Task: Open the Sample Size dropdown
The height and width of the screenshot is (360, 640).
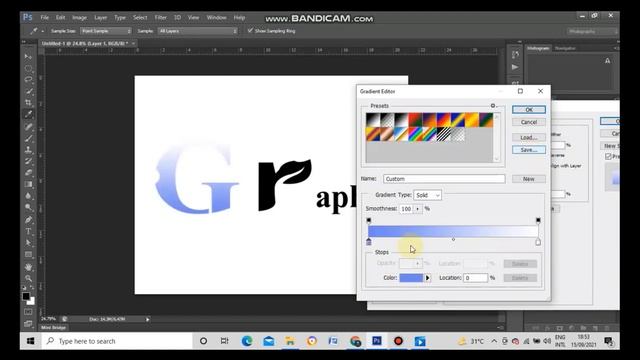Action: 106,31
